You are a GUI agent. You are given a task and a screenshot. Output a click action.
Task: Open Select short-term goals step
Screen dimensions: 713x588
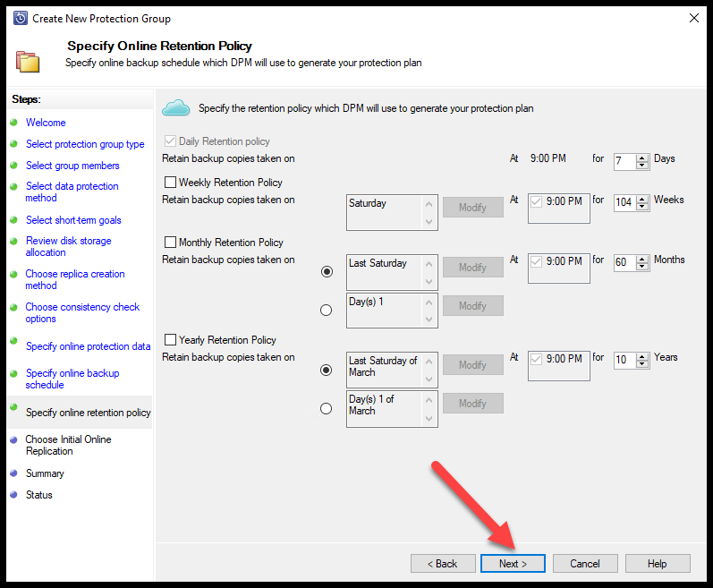[73, 220]
